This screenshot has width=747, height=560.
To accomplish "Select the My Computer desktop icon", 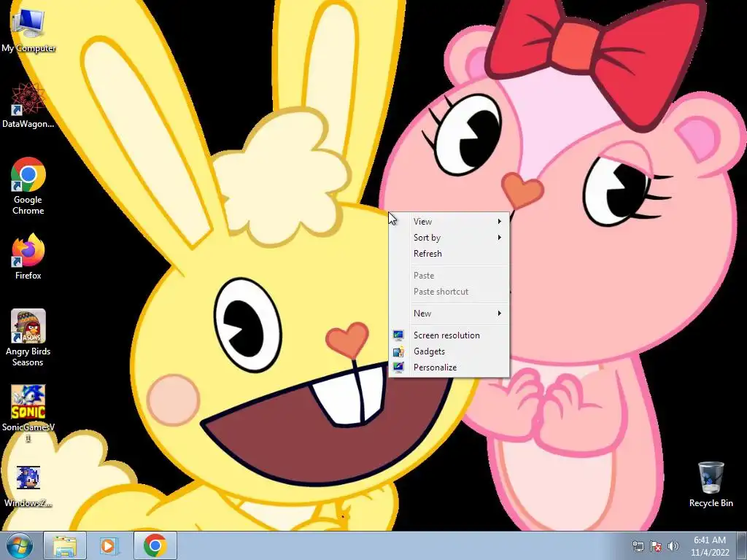I will point(28,31).
